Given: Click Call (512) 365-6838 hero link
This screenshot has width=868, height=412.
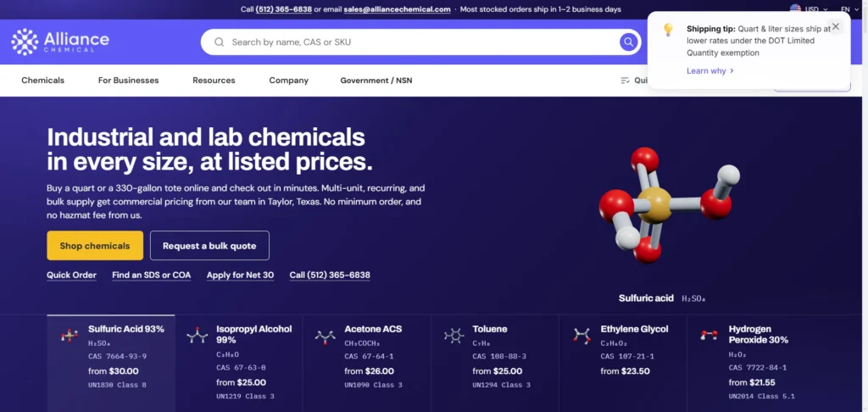Looking at the screenshot, I should pos(330,276).
